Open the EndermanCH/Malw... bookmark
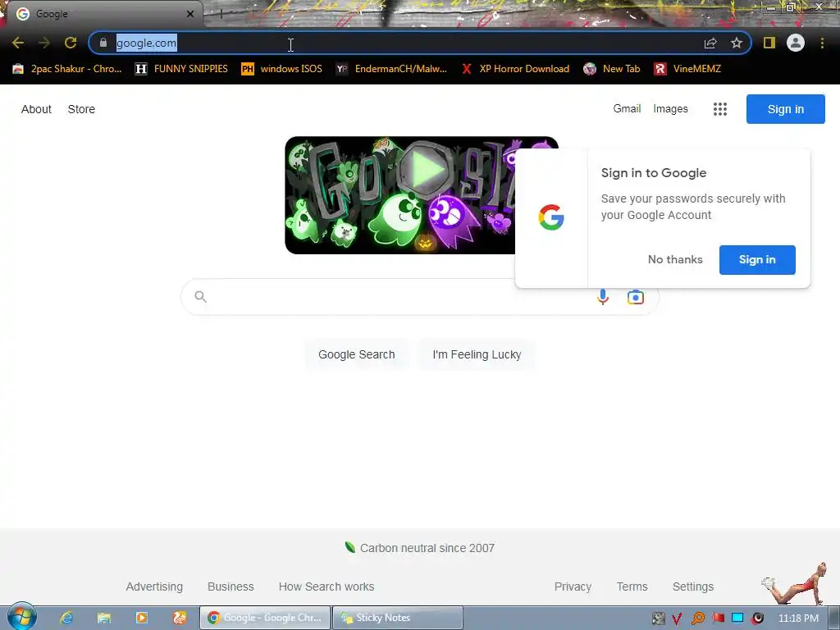The height and width of the screenshot is (630, 840). [x=391, y=69]
